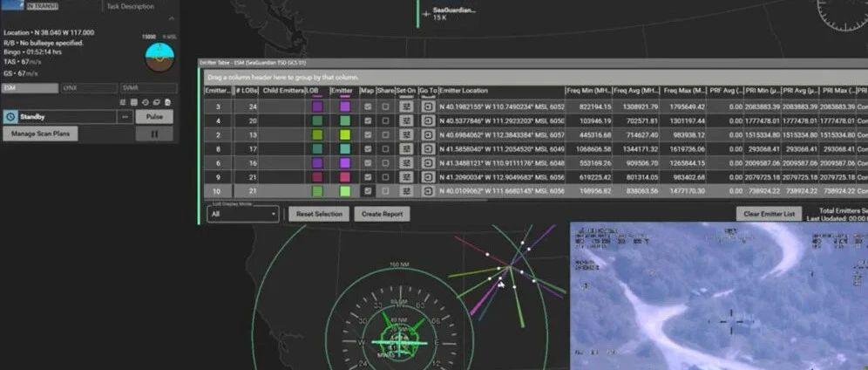The image size is (868, 370).
Task: Enable Share checkbox for emitter 10
Action: tap(385, 191)
